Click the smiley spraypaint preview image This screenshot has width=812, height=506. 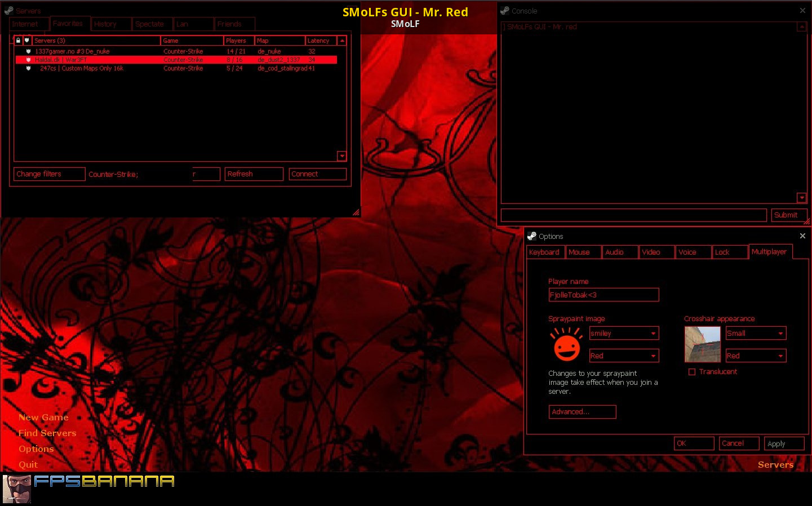[566, 344]
